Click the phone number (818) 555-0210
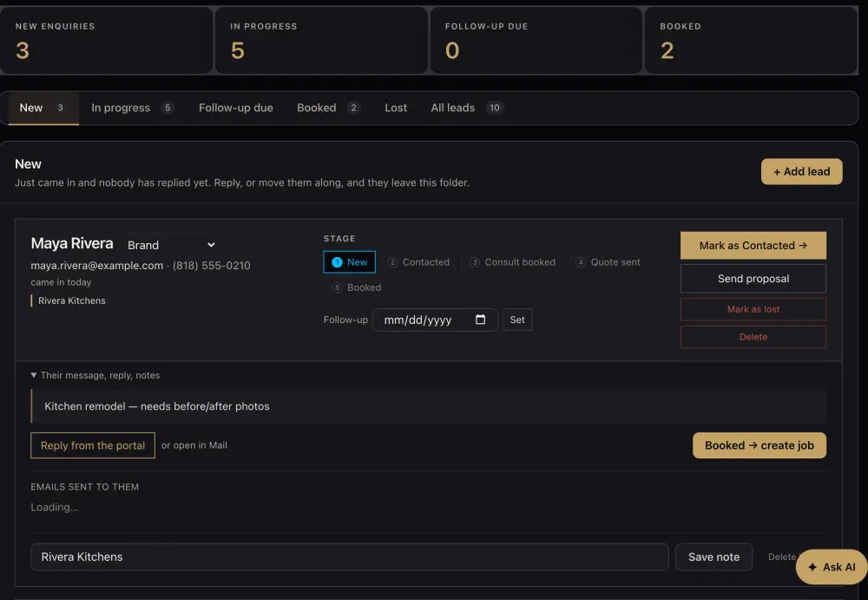Image resolution: width=868 pixels, height=600 pixels. coord(212,266)
